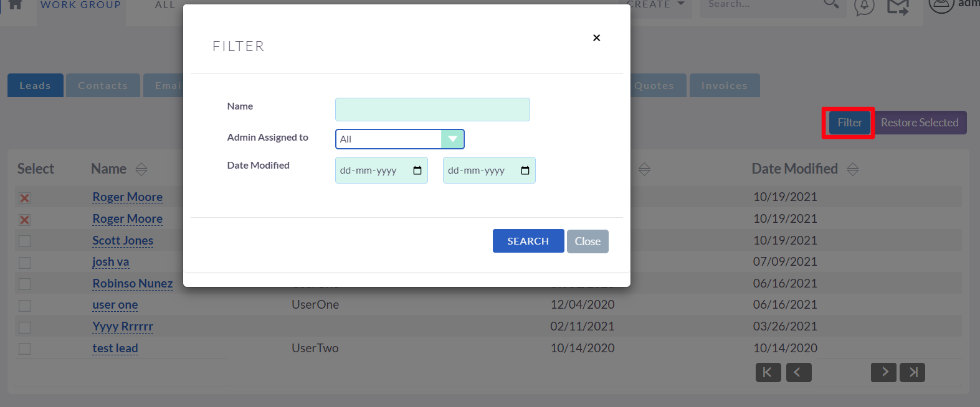The image size is (980, 407).
Task: Open the CREATE dropdown
Action: click(x=655, y=5)
